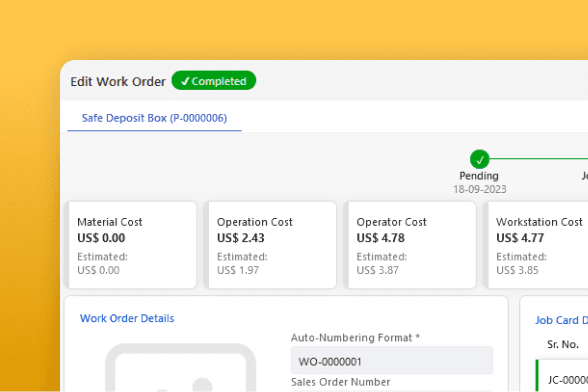
Task: Click the Workstation Cost estimate US$ 3.85
Action: pos(518,270)
